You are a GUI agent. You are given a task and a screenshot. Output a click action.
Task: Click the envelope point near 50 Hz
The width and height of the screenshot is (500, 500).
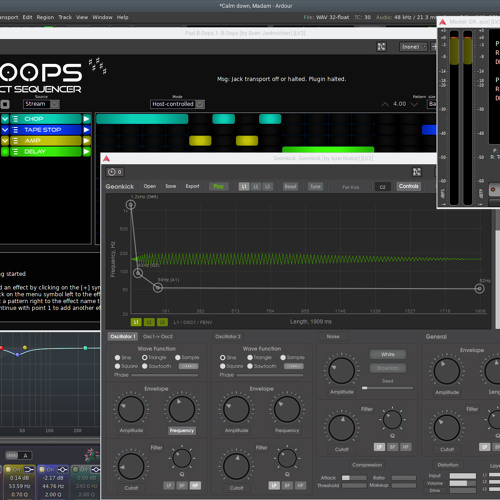click(x=158, y=288)
